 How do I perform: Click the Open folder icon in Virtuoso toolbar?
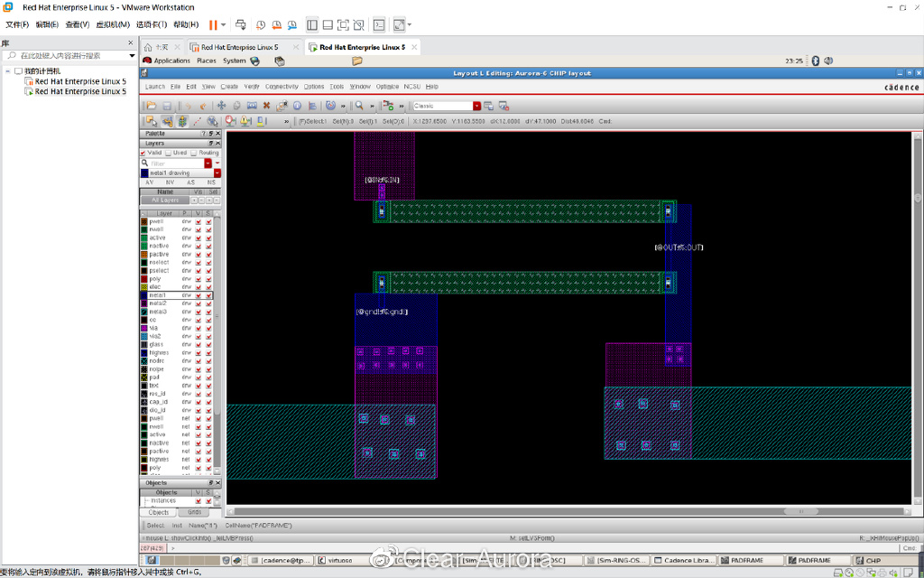click(152, 106)
